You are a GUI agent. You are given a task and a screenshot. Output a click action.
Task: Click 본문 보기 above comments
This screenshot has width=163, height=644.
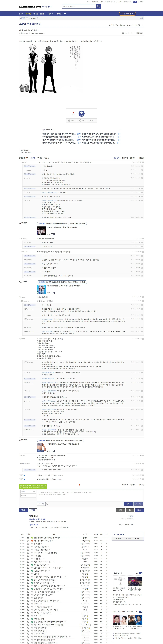tap(125, 158)
